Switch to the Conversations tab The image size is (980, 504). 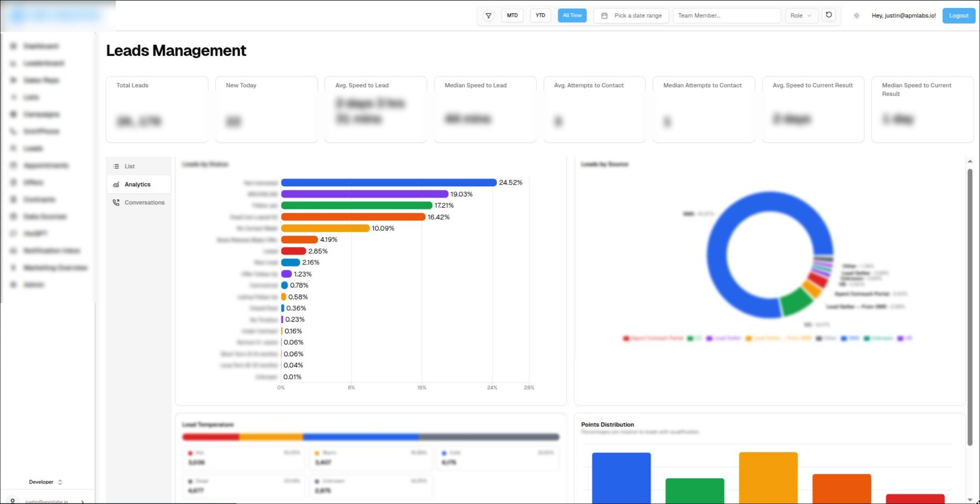click(144, 202)
